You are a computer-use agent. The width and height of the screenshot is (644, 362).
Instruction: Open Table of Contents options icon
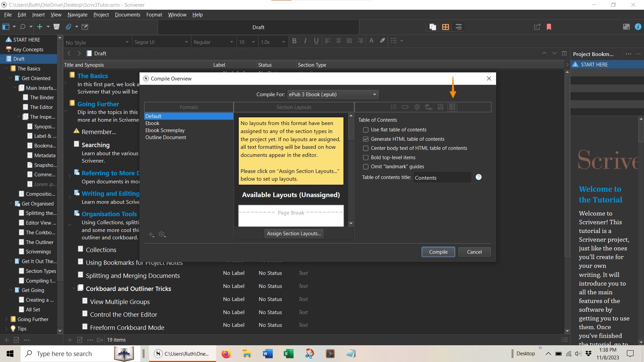pyautogui.click(x=452, y=107)
